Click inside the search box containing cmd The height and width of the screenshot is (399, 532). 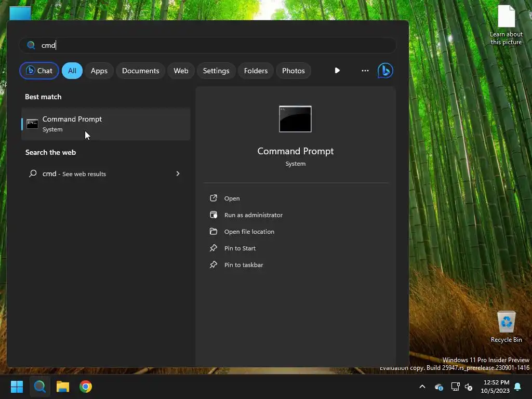click(208, 45)
